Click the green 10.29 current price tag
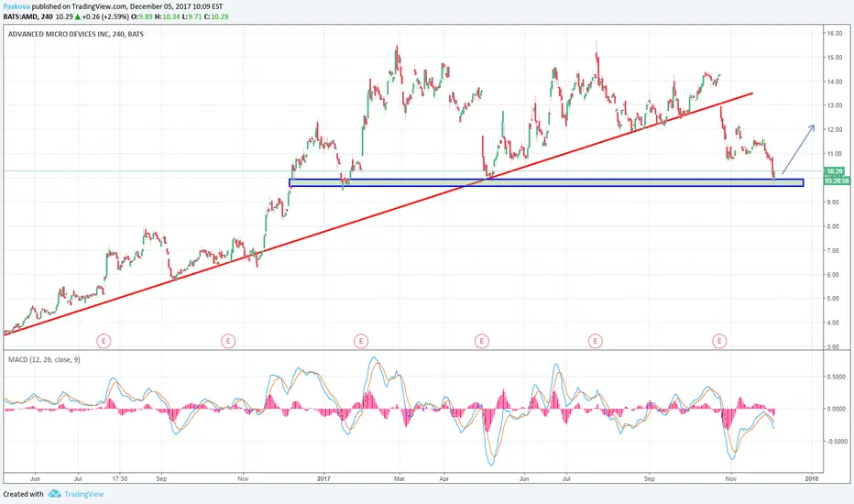Screen dimensions: 854x504 click(835, 171)
